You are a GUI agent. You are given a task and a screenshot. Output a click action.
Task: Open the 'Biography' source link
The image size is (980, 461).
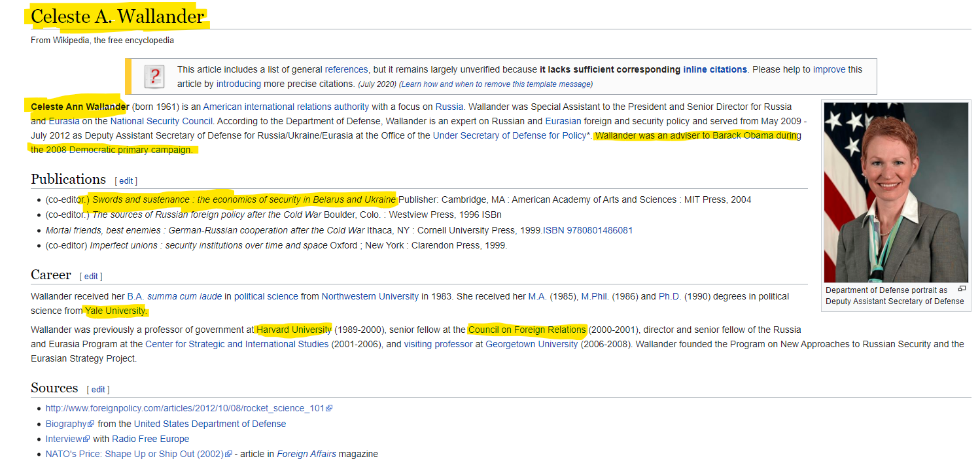tap(66, 424)
